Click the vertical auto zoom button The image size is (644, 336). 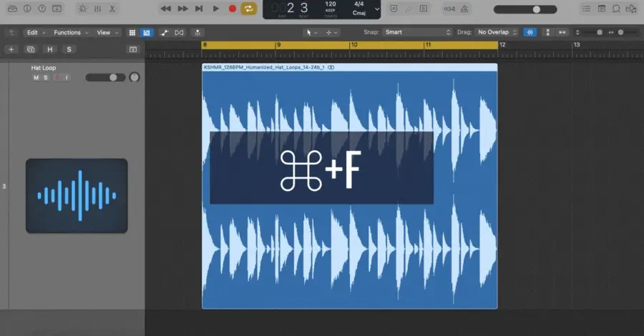[547, 32]
